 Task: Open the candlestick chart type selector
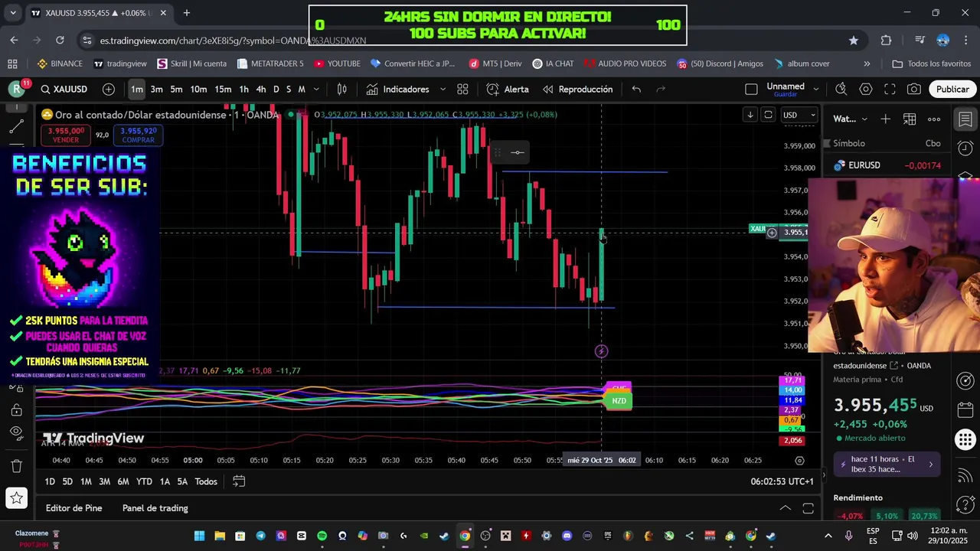click(342, 90)
